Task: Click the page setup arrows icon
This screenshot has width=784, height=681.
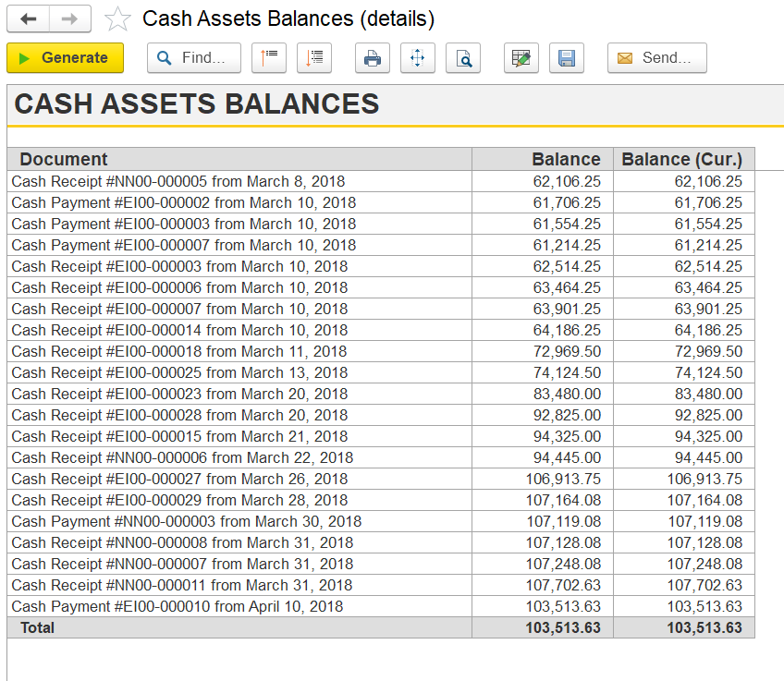Action: (417, 57)
